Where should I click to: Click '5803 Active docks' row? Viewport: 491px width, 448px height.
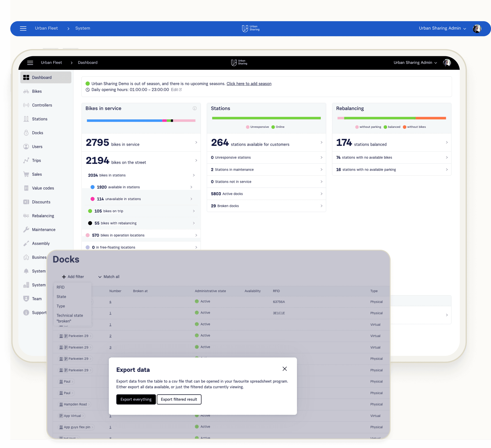(x=266, y=194)
